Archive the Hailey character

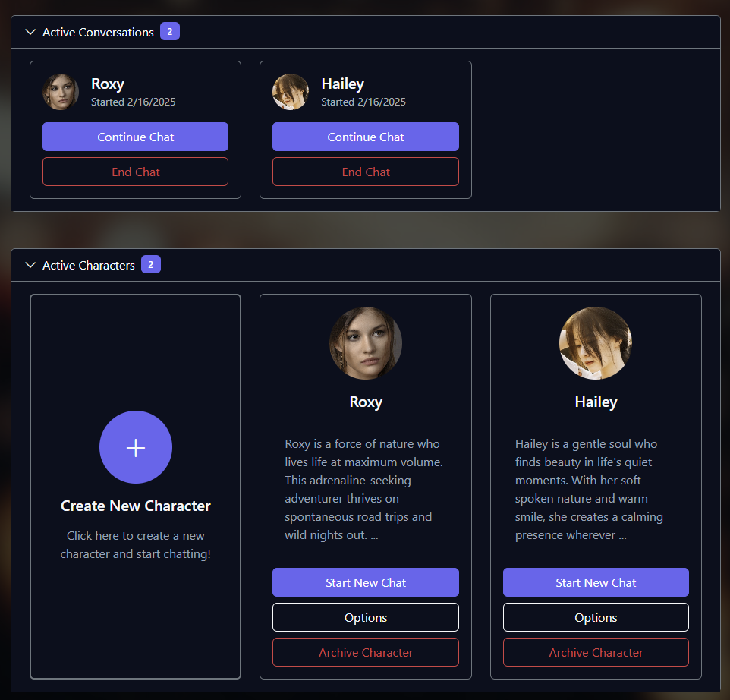[x=596, y=652]
